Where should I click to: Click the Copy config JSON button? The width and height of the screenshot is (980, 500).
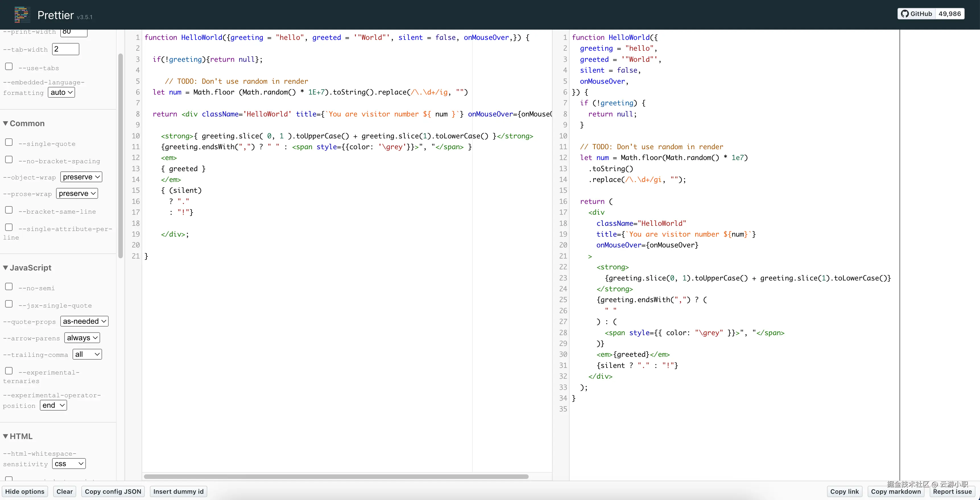(113, 492)
